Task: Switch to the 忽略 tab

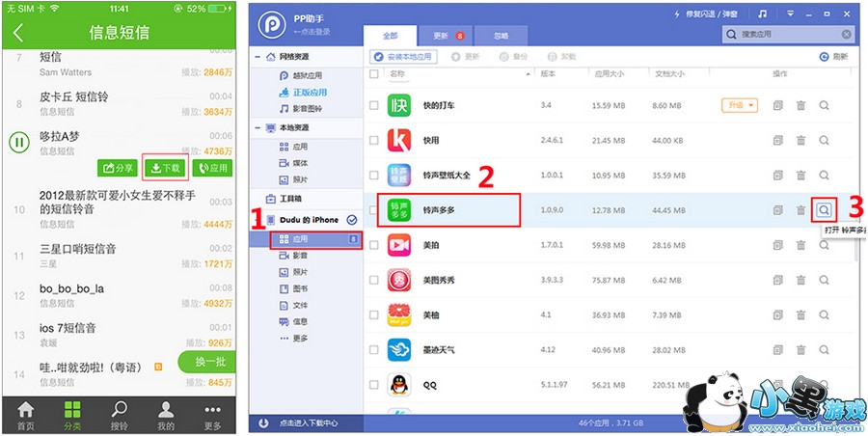Action: (x=501, y=36)
